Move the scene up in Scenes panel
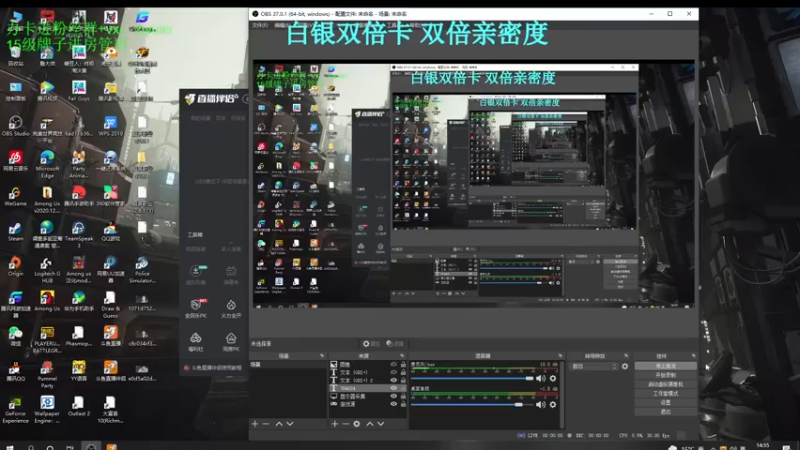 [279, 424]
